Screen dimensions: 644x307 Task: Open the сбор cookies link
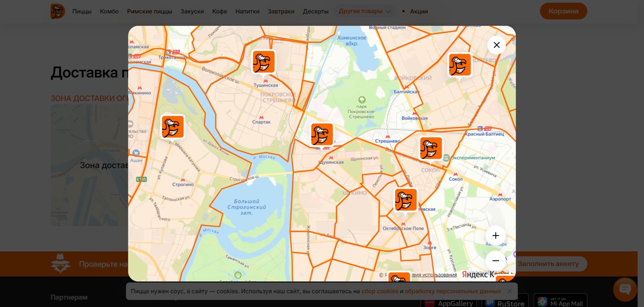tap(380, 291)
